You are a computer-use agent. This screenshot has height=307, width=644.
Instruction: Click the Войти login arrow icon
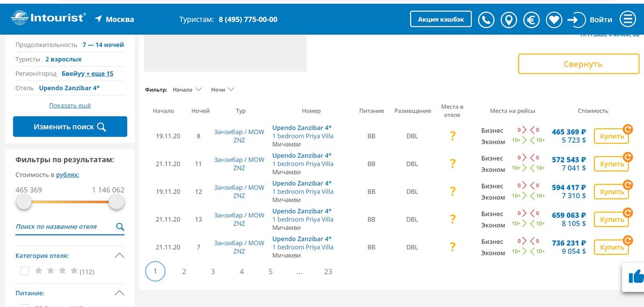(x=576, y=20)
